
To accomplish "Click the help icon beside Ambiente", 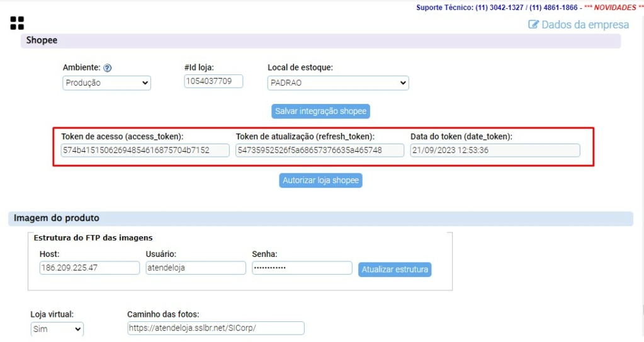I will 108,68.
